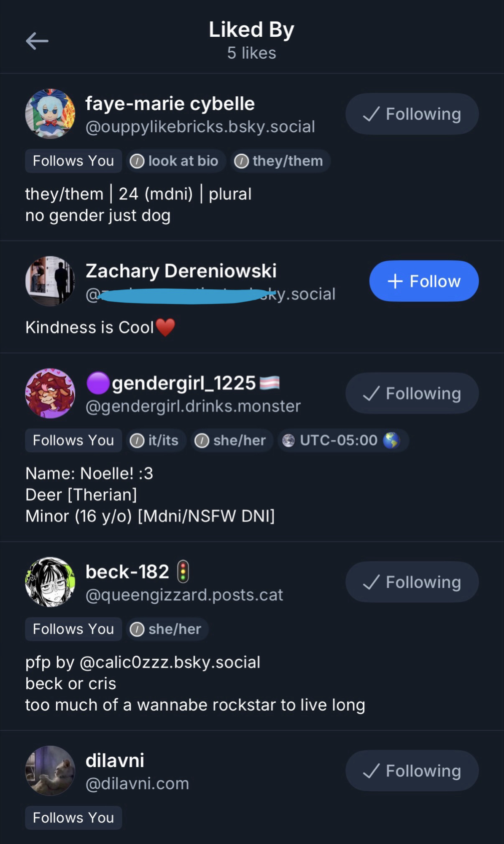Screen dimensions: 504x844
Task: Toggle Following button for beck-182
Action: click(412, 582)
